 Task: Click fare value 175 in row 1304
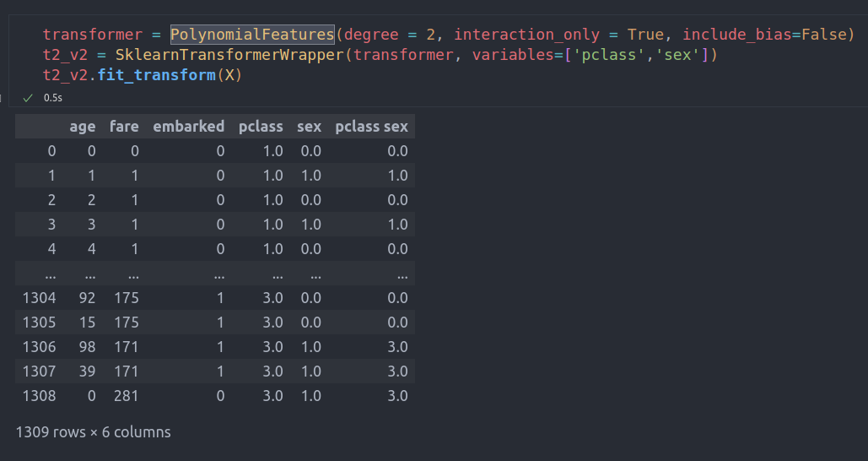tap(127, 298)
